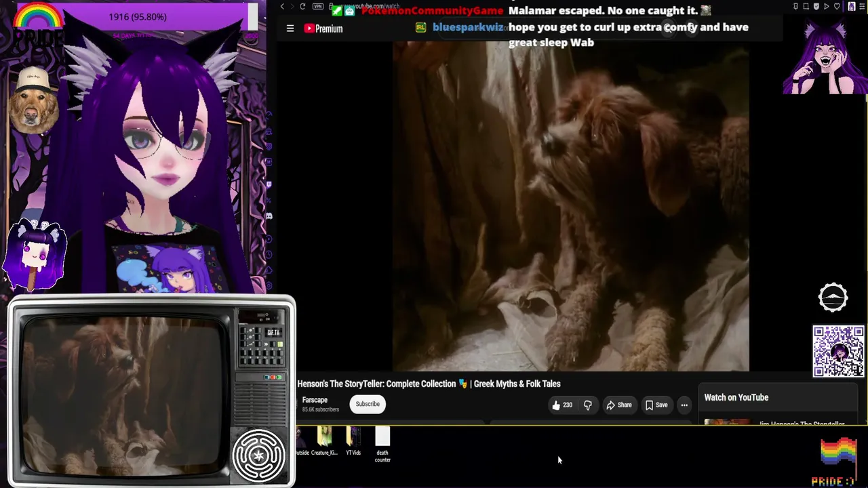868x488 pixels.
Task: Click the YouTube video player area
Action: coord(571,206)
